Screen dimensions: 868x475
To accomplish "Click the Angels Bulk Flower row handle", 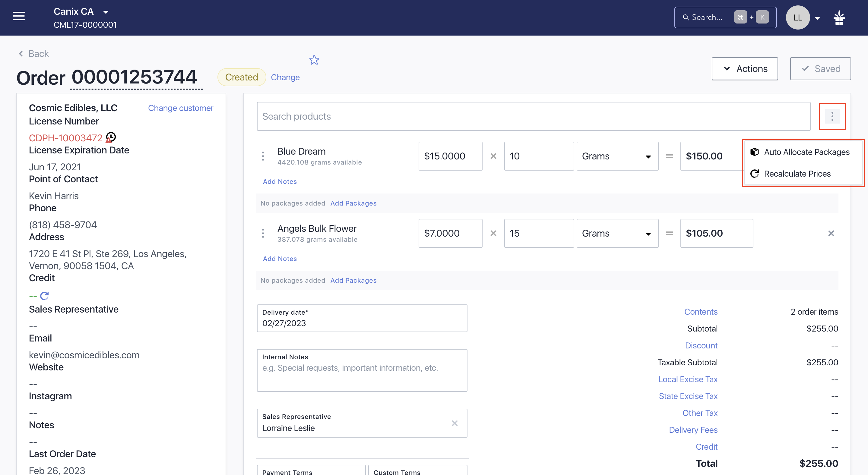I will point(263,233).
